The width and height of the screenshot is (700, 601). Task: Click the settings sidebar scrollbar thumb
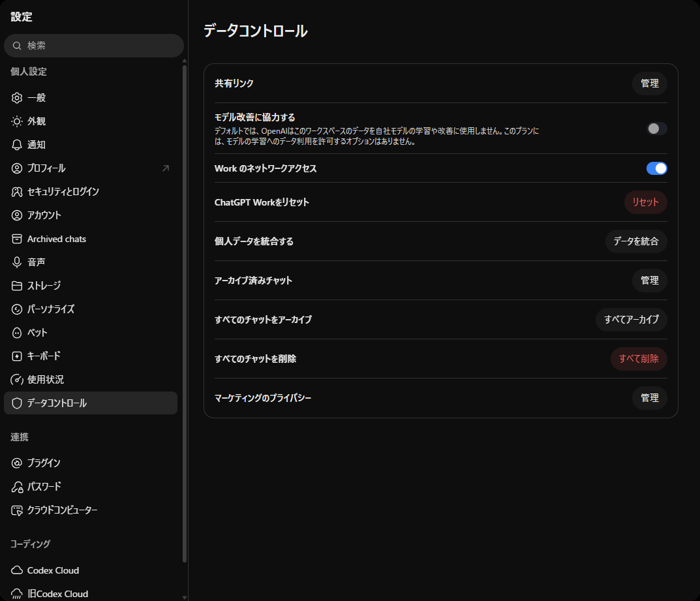pos(185,314)
